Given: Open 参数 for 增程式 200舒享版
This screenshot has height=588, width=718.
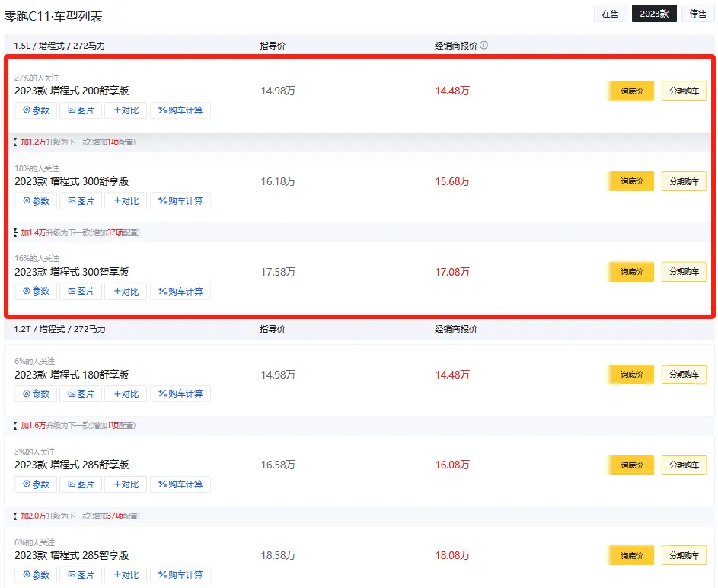Looking at the screenshot, I should tap(36, 110).
